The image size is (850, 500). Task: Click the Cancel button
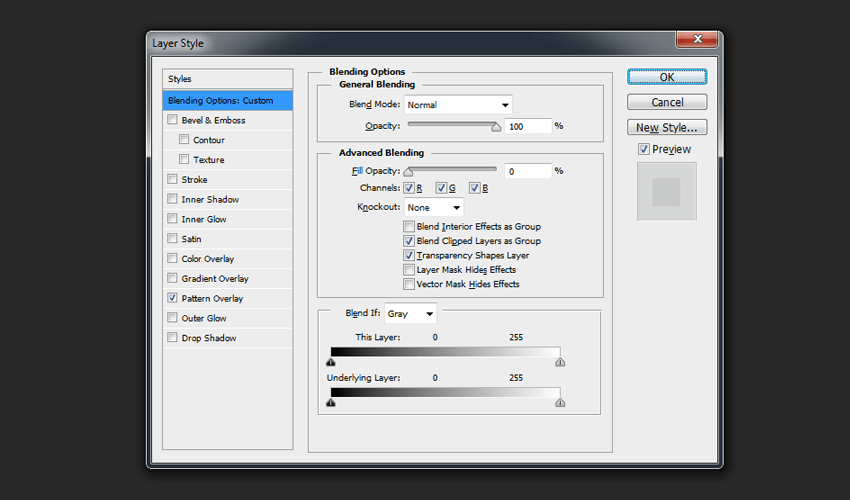pos(667,102)
